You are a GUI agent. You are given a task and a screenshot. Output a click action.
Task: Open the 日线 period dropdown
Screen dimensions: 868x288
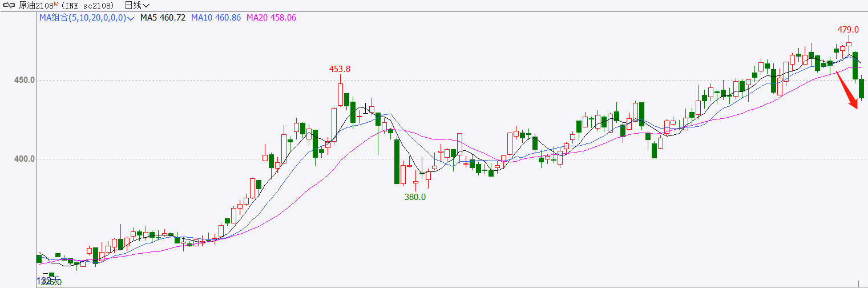(137, 5)
